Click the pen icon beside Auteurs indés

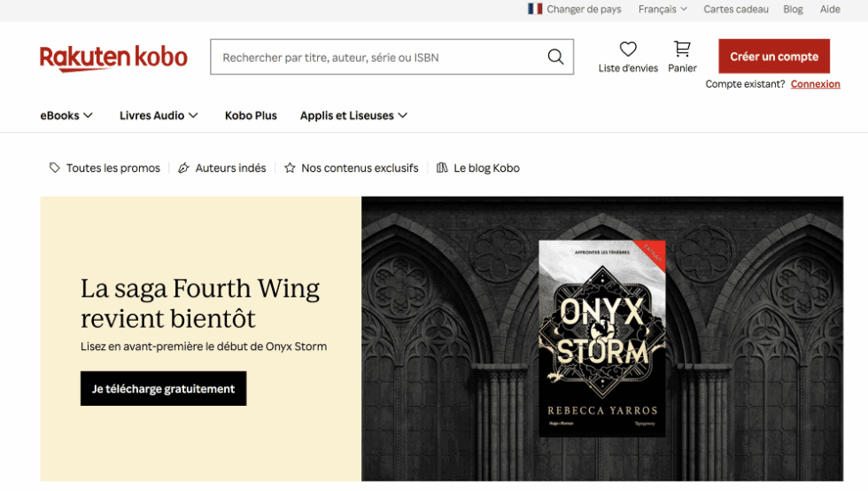tap(184, 168)
